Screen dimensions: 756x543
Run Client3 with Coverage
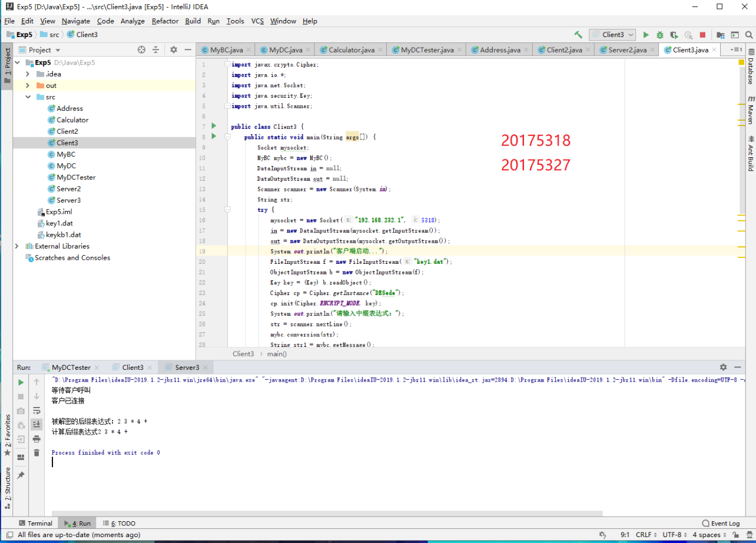click(674, 35)
